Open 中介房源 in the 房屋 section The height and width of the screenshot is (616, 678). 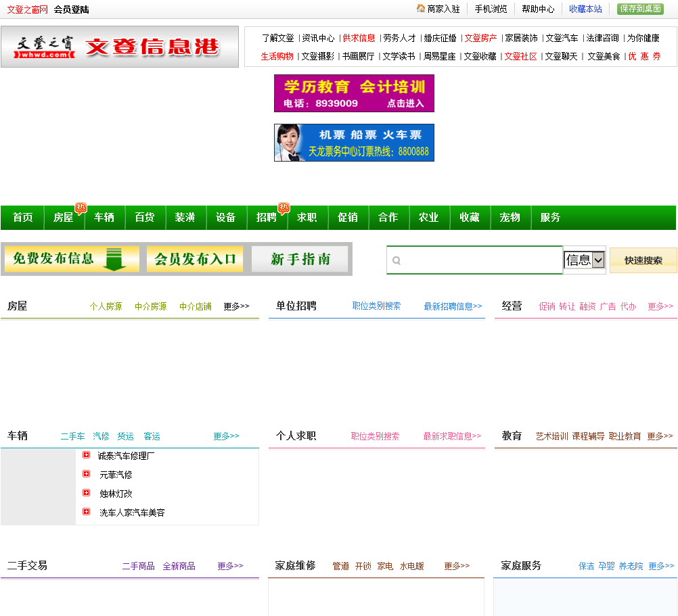coord(150,307)
